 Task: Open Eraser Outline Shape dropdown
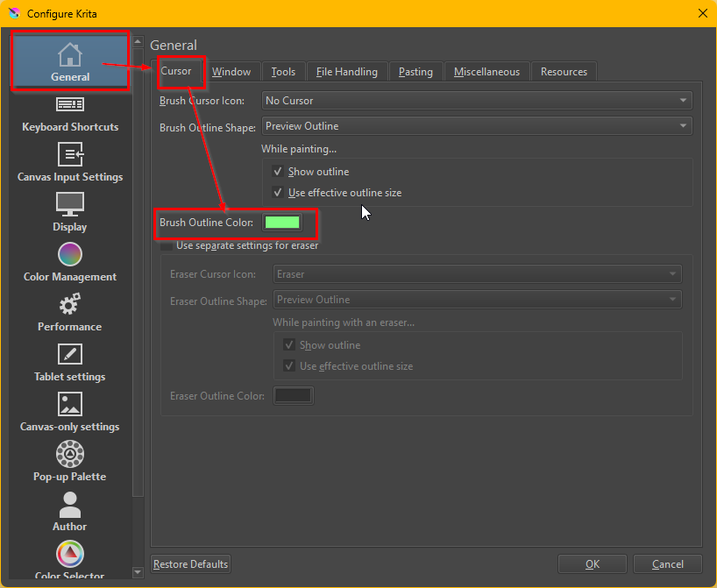pos(478,300)
